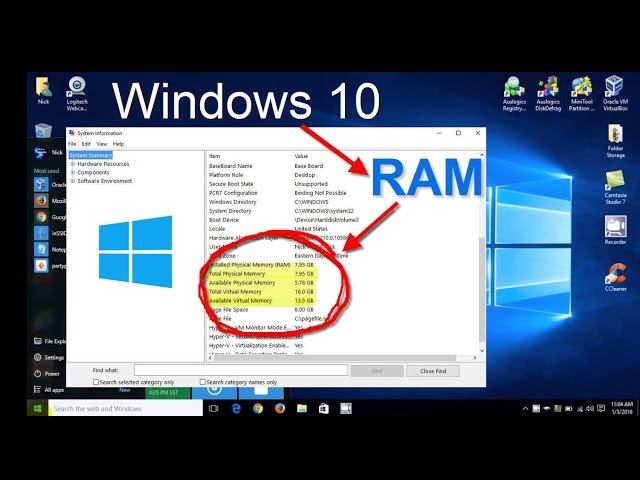Launch MiniTool Partition desktop shortcut
Viewport: 640px width, 480px height.
click(x=581, y=94)
